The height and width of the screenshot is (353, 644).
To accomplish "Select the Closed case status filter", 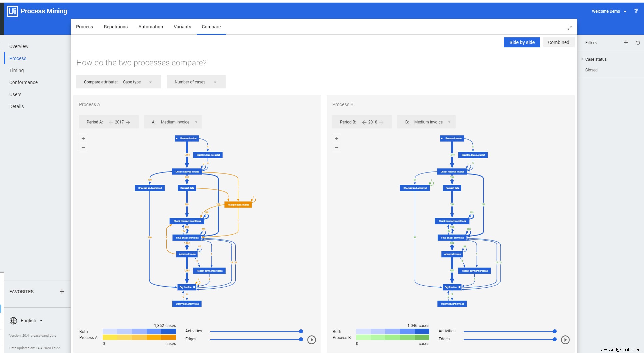I will 592,70.
